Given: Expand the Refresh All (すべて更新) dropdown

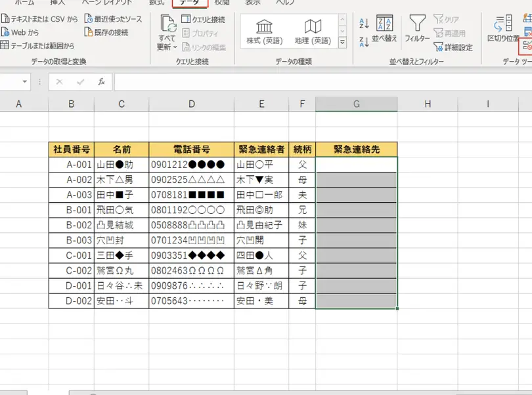Looking at the screenshot, I should [x=167, y=47].
